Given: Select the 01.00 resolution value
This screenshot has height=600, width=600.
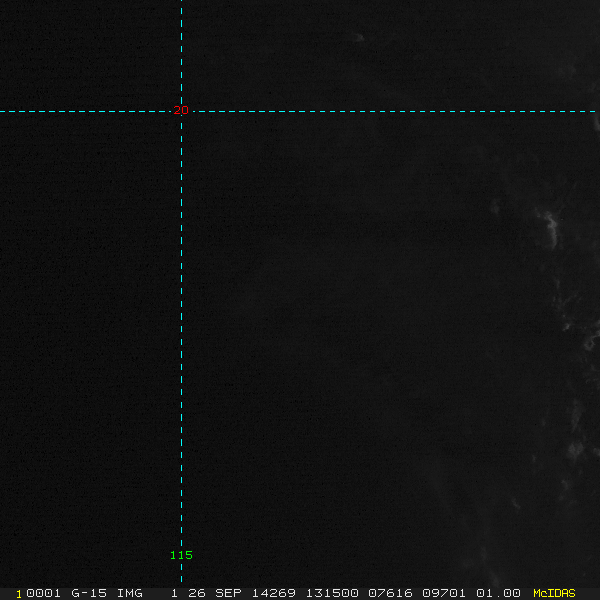Looking at the screenshot, I should (498, 593).
